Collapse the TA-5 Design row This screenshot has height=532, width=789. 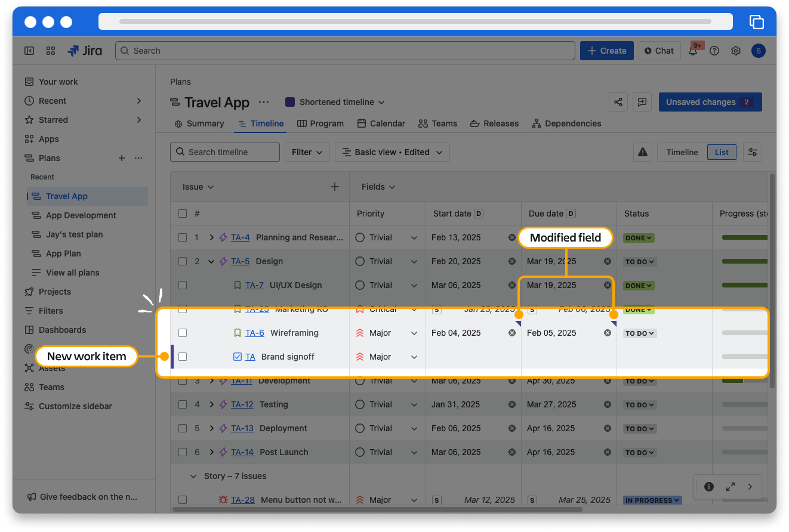[x=211, y=261]
